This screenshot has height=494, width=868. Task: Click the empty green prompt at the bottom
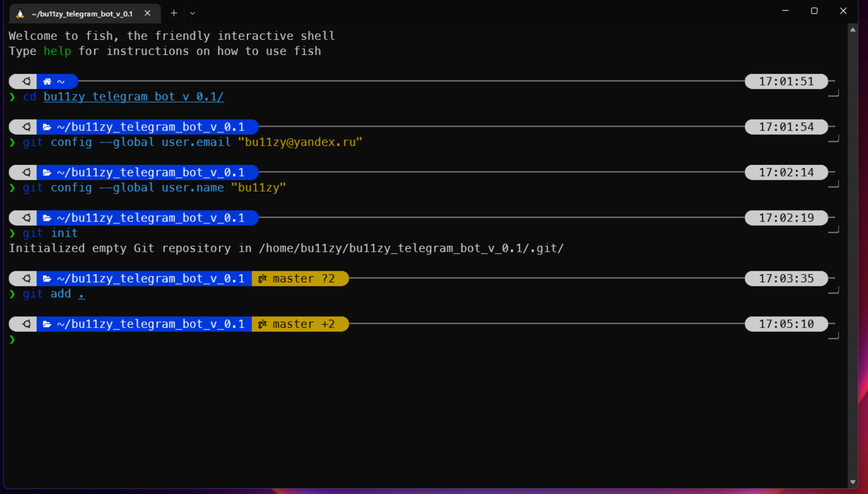pos(12,340)
